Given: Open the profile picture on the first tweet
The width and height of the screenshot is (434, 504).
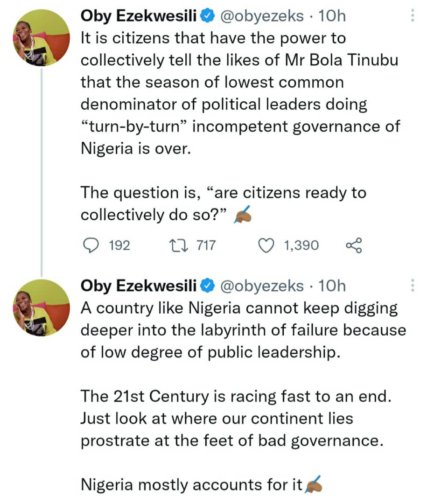Looking at the screenshot, I should point(42,37).
